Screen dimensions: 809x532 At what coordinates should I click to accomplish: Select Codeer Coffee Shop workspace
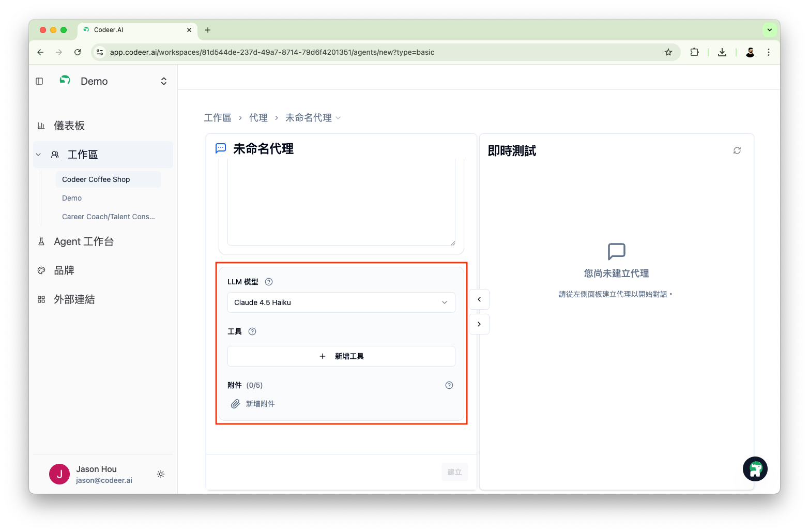[96, 179]
